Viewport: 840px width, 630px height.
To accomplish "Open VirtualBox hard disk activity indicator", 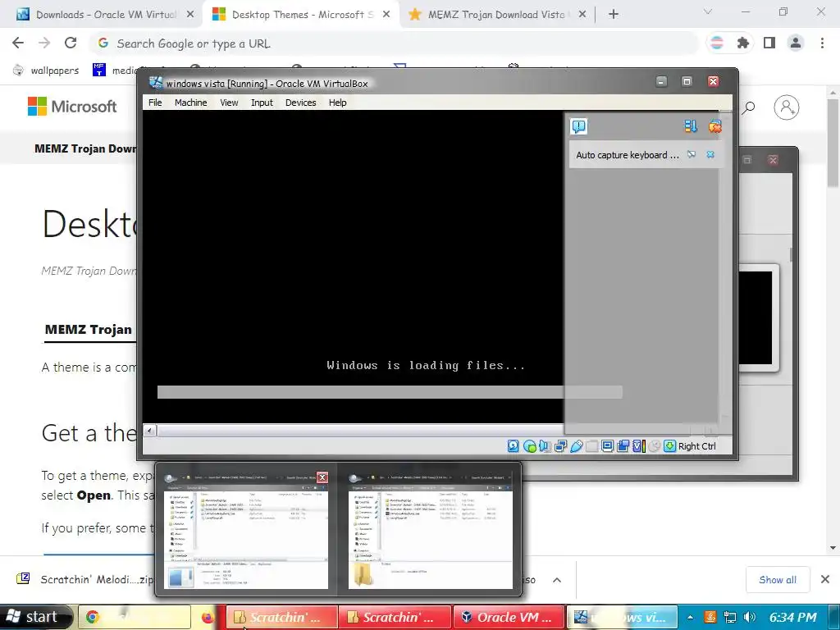I will pyautogui.click(x=514, y=445).
